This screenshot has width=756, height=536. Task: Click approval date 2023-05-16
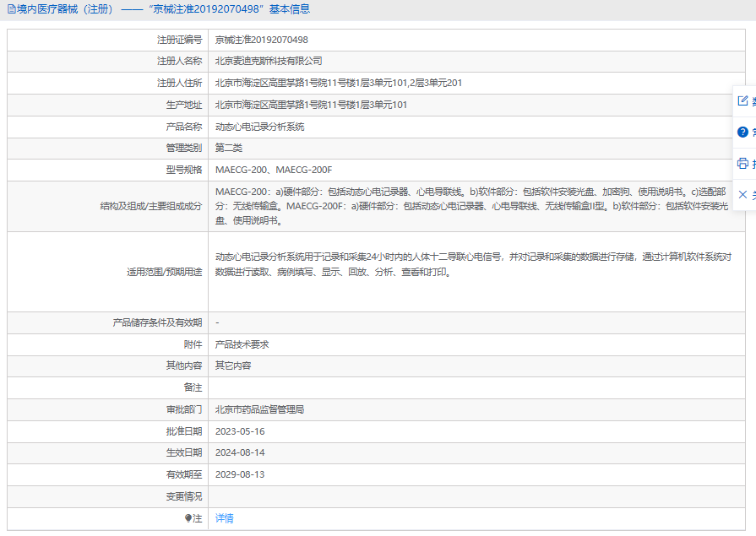(x=240, y=431)
